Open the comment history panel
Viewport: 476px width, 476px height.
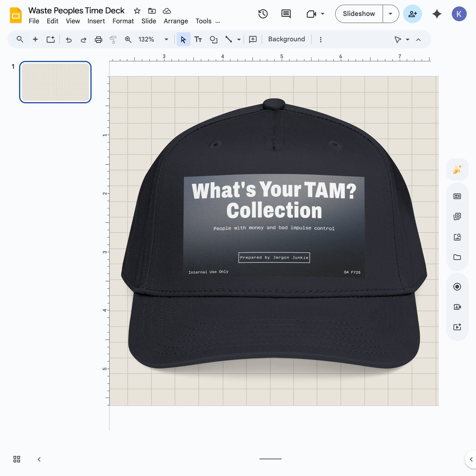pyautogui.click(x=285, y=14)
